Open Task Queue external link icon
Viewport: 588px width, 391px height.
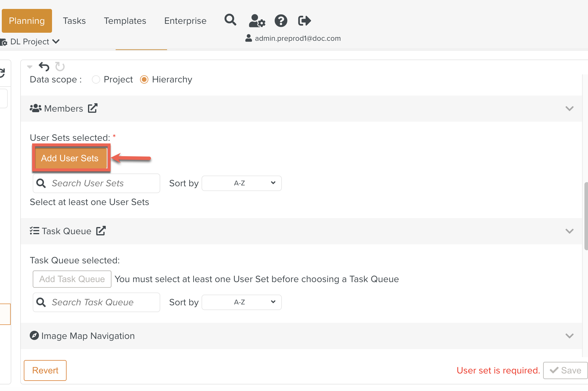tap(101, 231)
